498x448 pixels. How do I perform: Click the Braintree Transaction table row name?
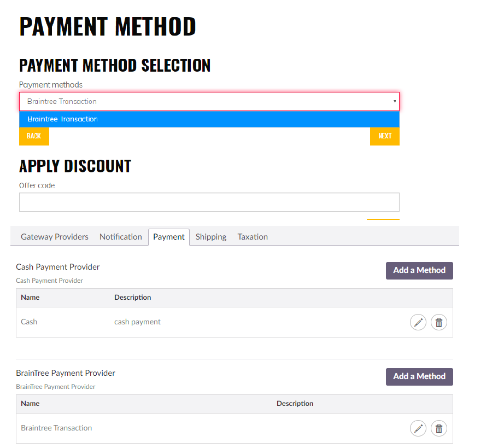(56, 428)
